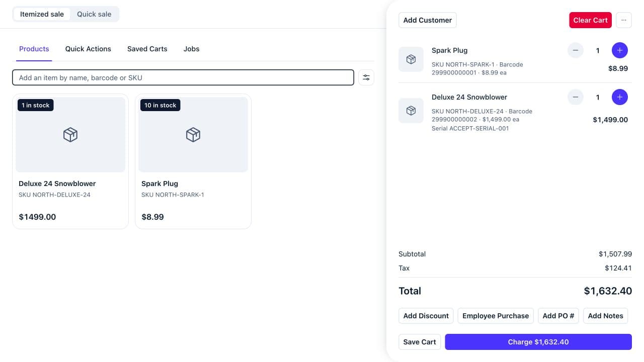644x362 pixels.
Task: Open the Products tab
Action: click(x=34, y=49)
